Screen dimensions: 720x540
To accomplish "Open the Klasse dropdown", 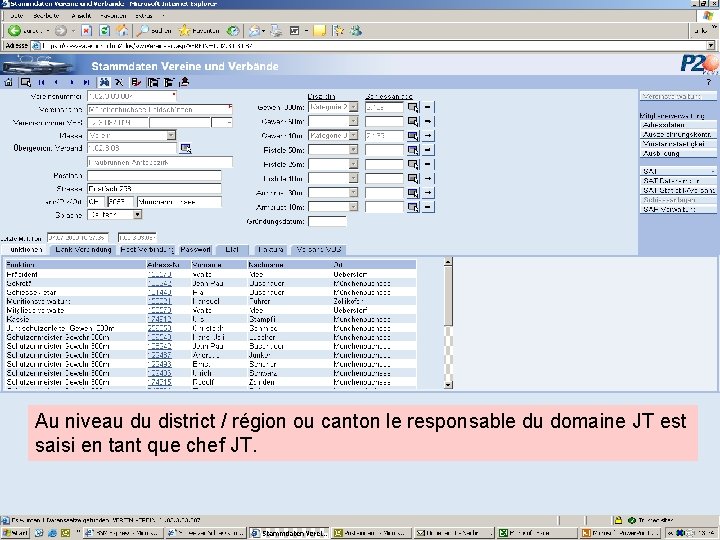I will [171, 135].
